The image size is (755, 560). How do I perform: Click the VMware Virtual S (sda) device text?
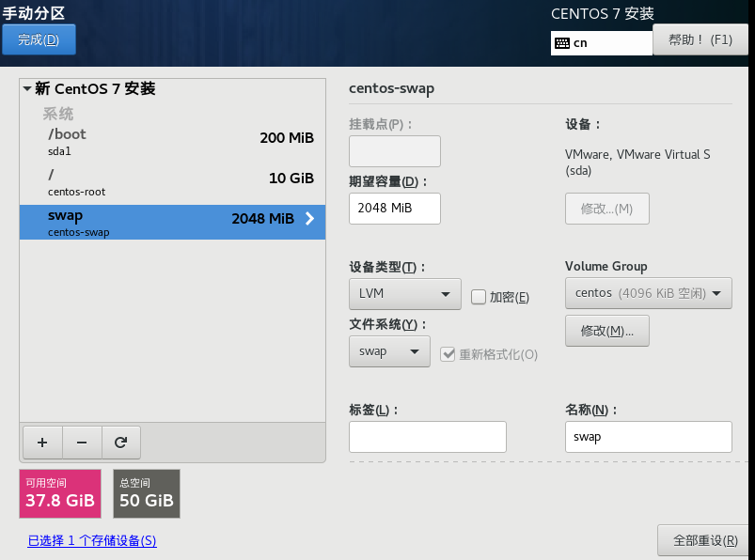coord(637,163)
